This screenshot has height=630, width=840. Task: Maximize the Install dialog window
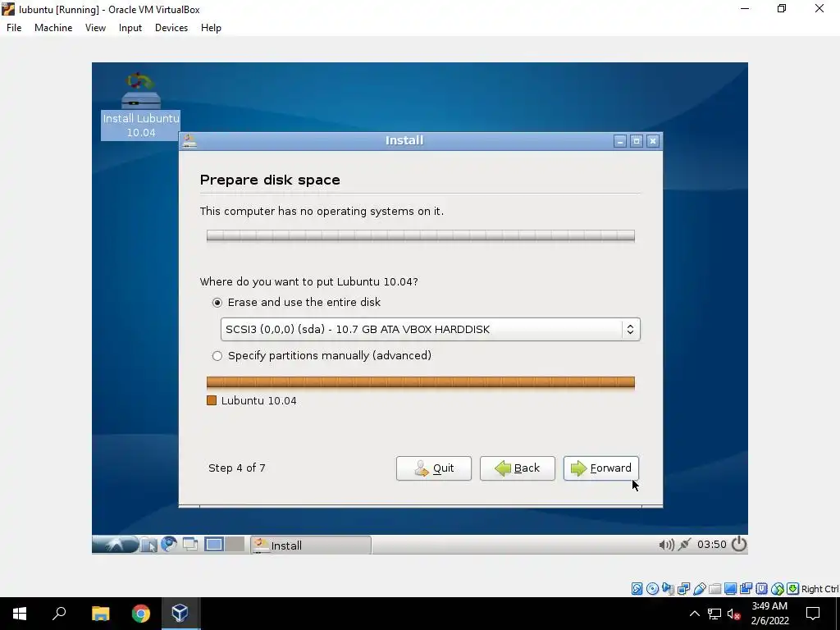click(x=637, y=141)
